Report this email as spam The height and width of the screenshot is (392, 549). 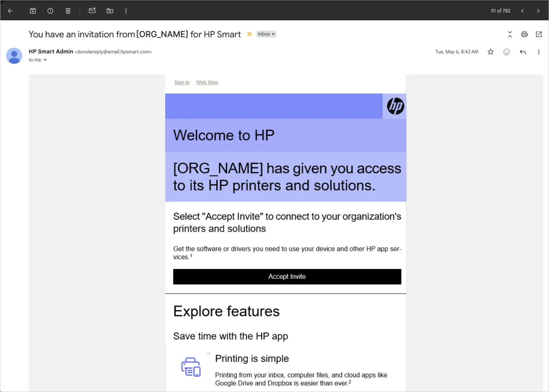tap(50, 11)
